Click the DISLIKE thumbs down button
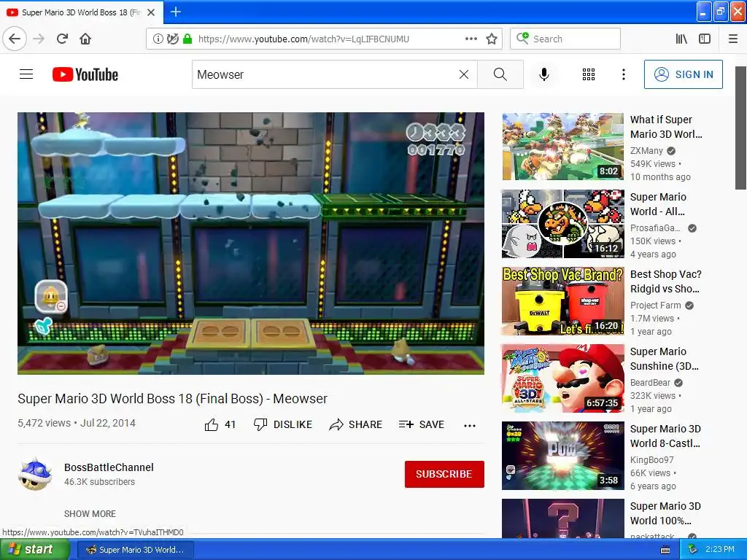 click(x=282, y=424)
